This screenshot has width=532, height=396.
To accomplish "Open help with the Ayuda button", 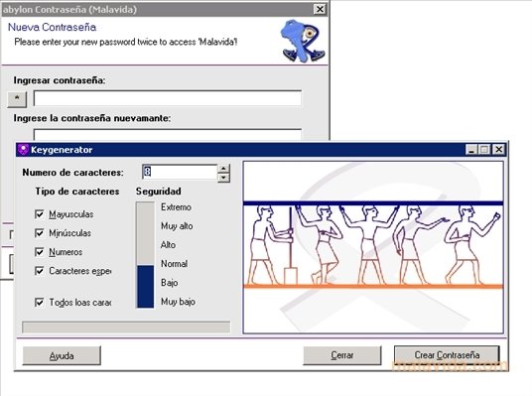I will (x=62, y=356).
